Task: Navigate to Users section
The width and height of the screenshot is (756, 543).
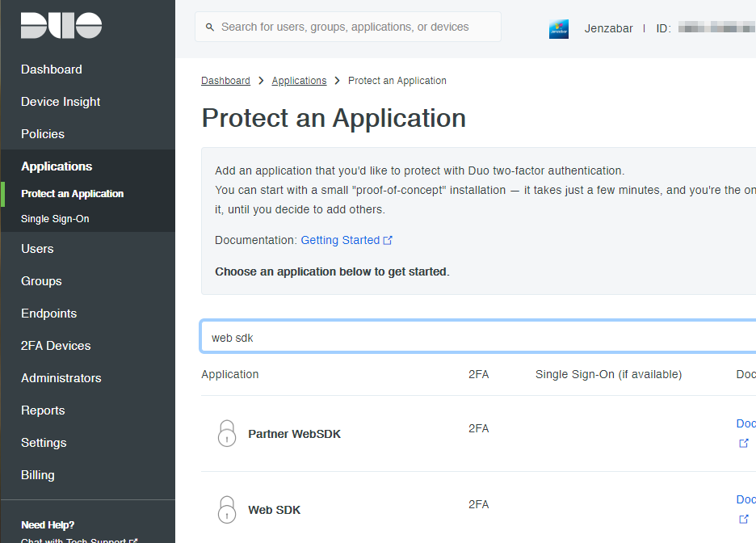Action: pyautogui.click(x=37, y=249)
